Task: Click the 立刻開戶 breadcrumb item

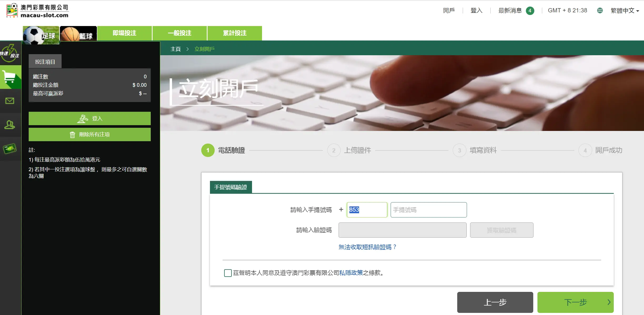Action: (x=204, y=49)
